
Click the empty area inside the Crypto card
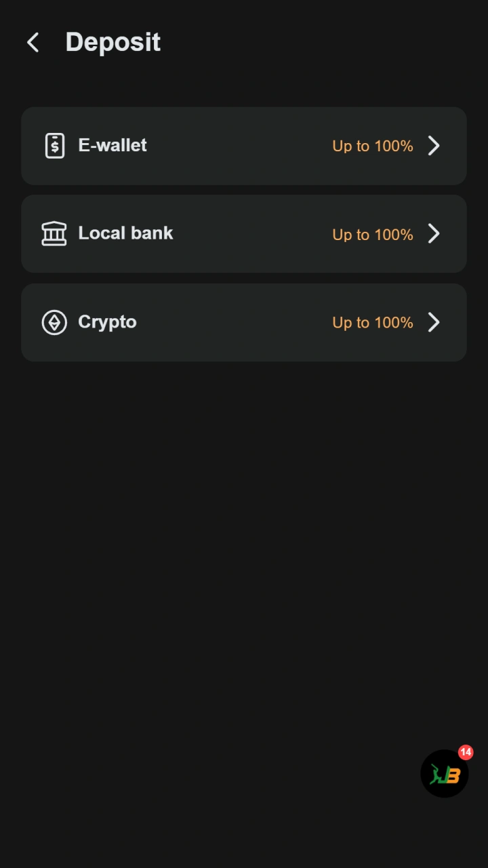(234, 322)
